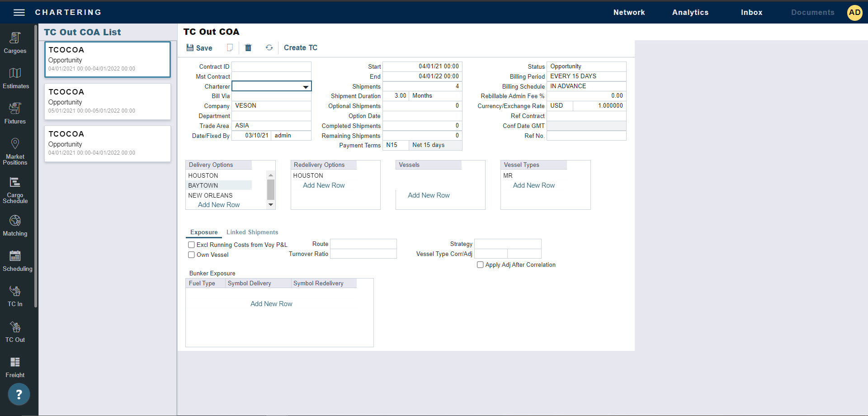Click the Create TC button
868x416 pixels.
pyautogui.click(x=300, y=47)
